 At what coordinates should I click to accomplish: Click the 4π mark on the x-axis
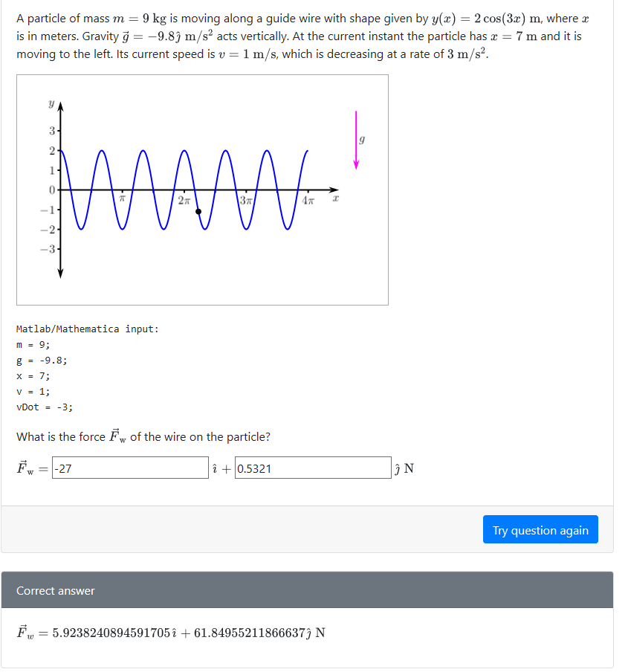click(308, 198)
